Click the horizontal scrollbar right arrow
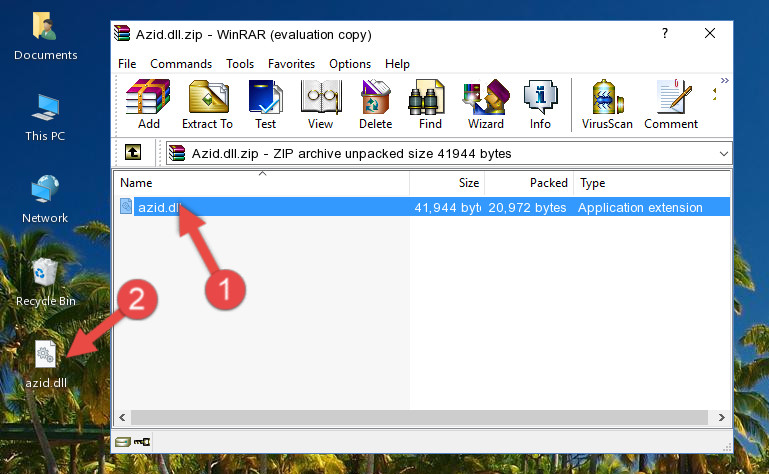The height and width of the screenshot is (474, 769). point(721,418)
